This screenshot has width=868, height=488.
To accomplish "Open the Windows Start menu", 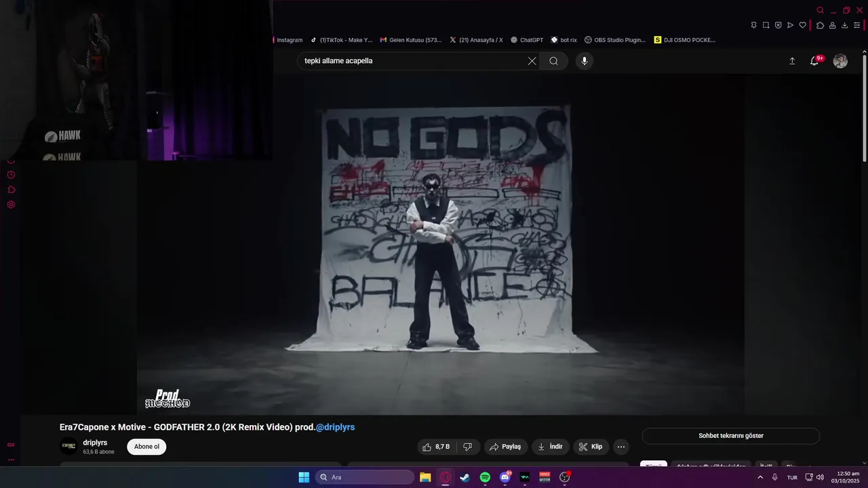I will click(304, 477).
